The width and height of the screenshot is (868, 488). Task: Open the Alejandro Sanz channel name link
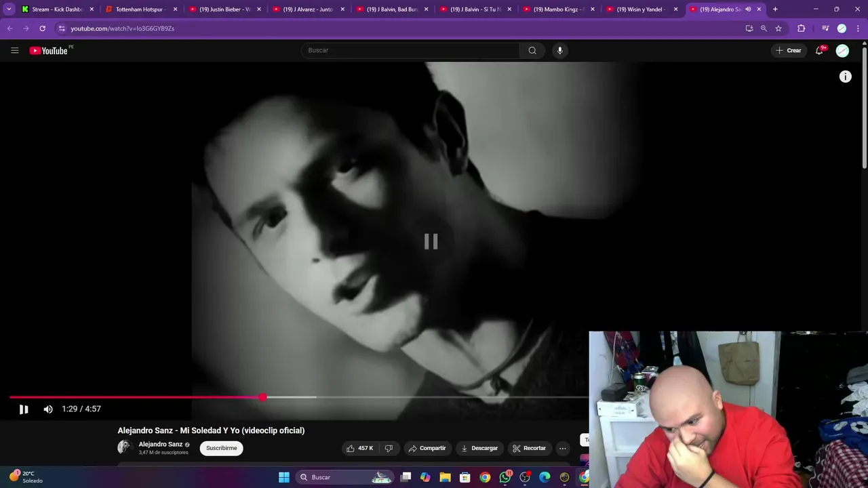tap(161, 445)
